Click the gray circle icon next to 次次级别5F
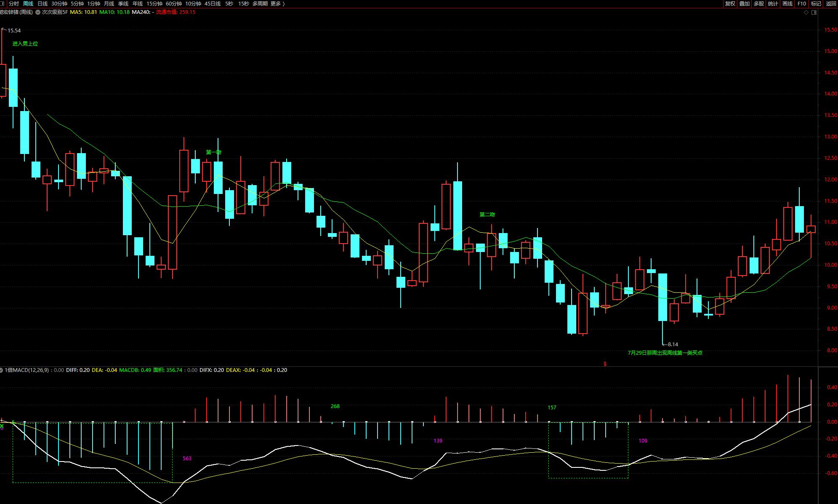This screenshot has width=838, height=504. (37, 12)
